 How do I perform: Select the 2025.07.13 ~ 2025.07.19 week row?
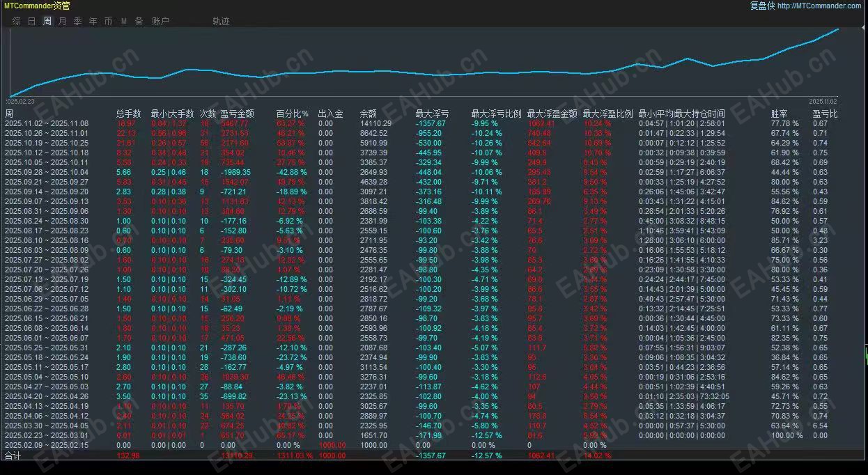pos(434,279)
